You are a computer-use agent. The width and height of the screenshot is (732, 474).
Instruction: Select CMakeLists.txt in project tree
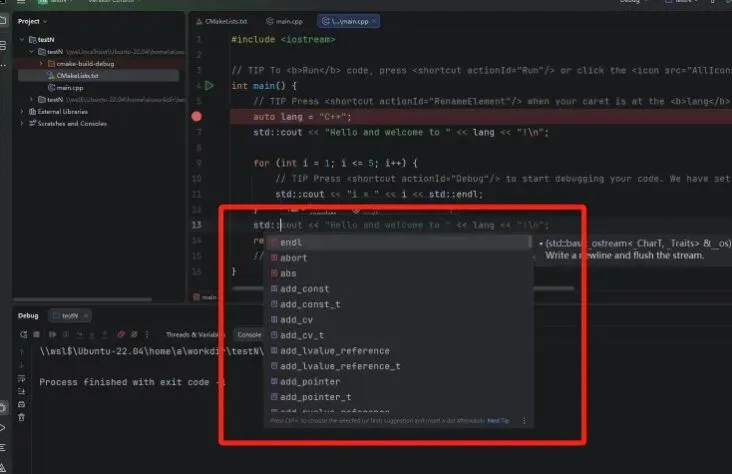pyautogui.click(x=98, y=76)
